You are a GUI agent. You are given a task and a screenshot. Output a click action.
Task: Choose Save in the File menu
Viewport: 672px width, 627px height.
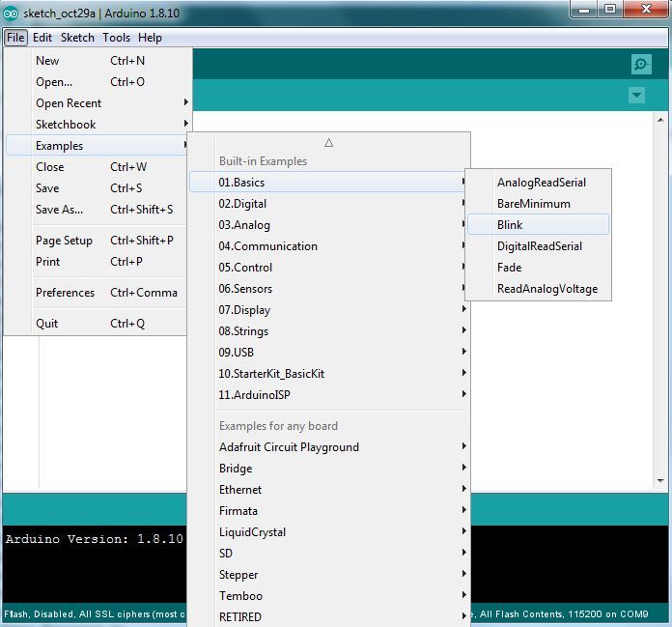(x=97, y=188)
